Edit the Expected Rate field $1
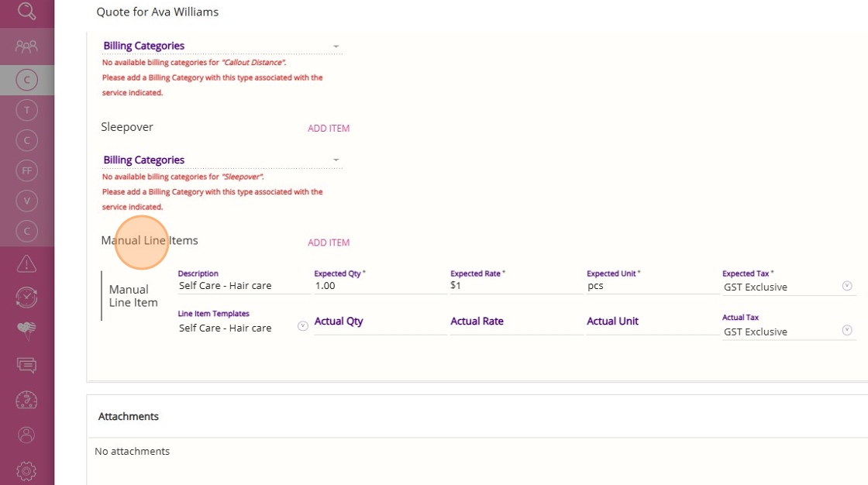Image resolution: width=868 pixels, height=485 pixels. (x=516, y=286)
